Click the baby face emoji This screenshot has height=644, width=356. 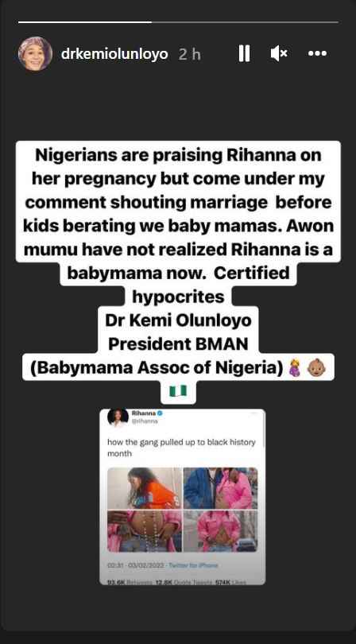[x=316, y=367]
